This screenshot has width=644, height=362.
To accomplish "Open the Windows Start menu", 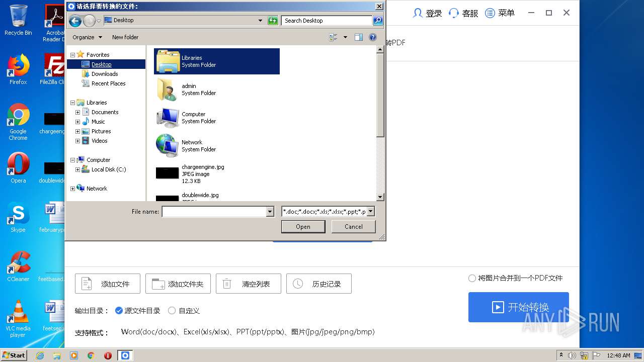I will point(14,355).
